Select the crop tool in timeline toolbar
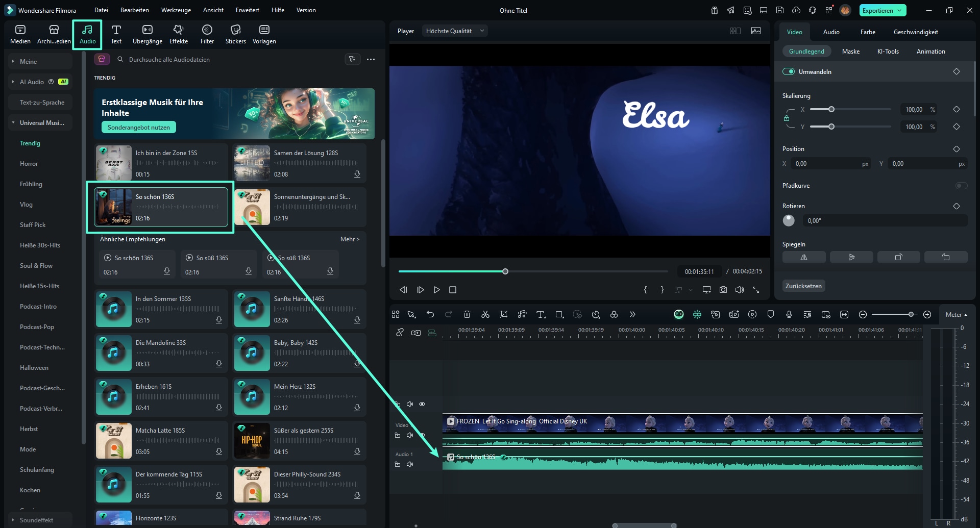This screenshot has height=528, width=980. (x=504, y=314)
